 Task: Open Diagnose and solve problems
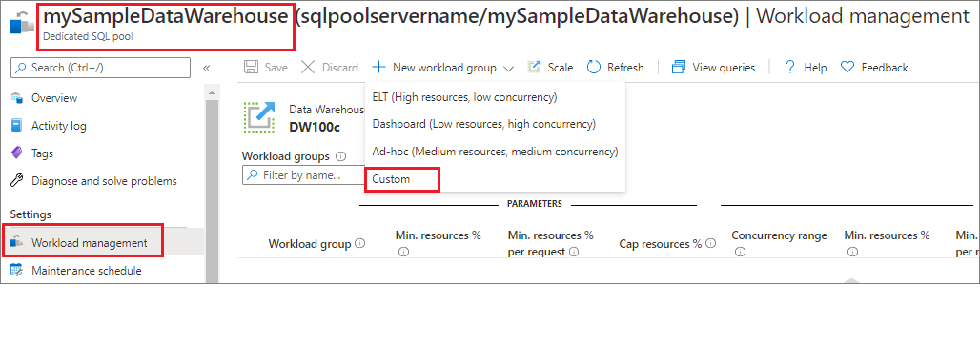(104, 181)
